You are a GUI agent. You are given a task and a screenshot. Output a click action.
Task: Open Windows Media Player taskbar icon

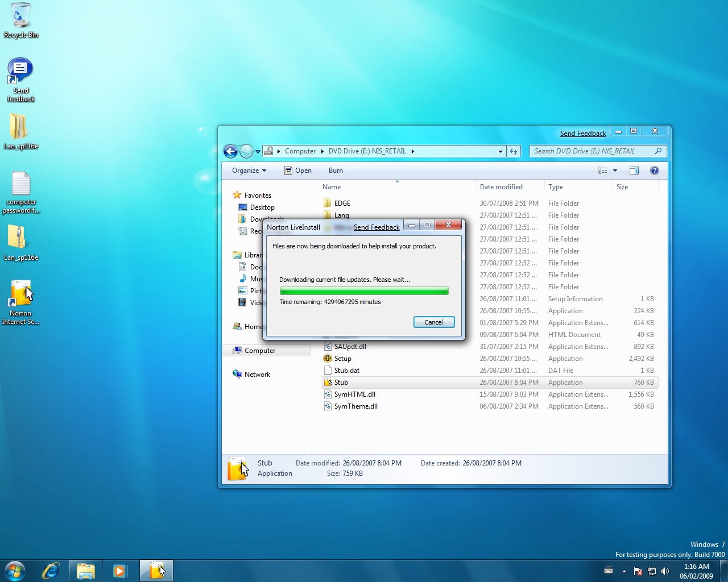click(x=120, y=571)
